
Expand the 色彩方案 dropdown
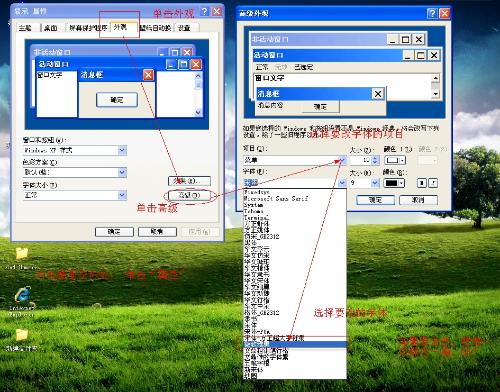tap(122, 172)
